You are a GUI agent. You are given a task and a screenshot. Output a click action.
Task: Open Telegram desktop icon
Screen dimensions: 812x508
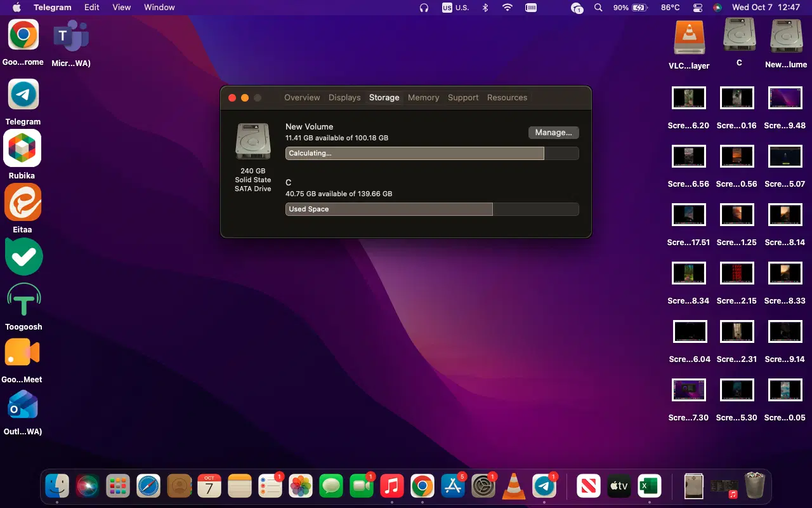pos(23,95)
